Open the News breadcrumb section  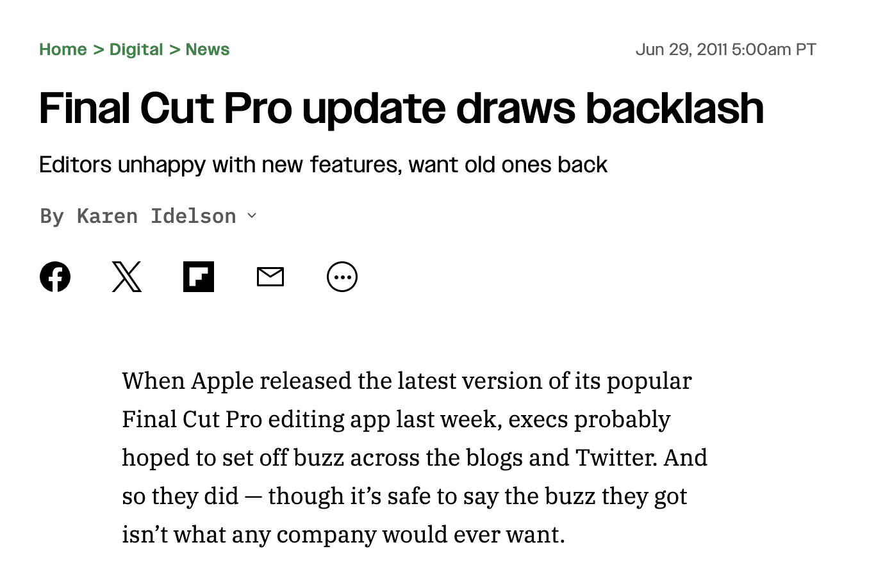click(x=208, y=49)
